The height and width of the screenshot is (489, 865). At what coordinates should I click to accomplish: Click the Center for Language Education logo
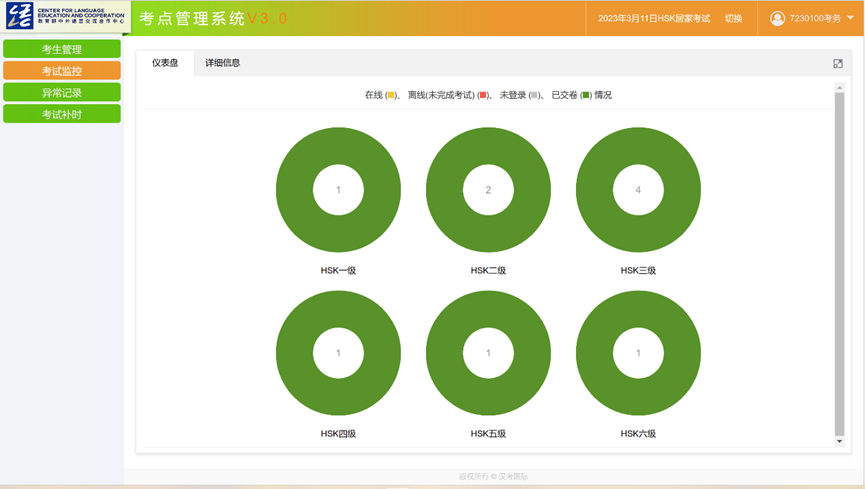(65, 17)
